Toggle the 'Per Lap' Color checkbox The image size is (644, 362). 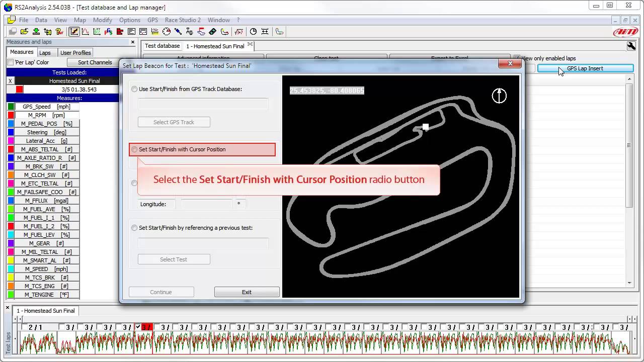pos(10,62)
